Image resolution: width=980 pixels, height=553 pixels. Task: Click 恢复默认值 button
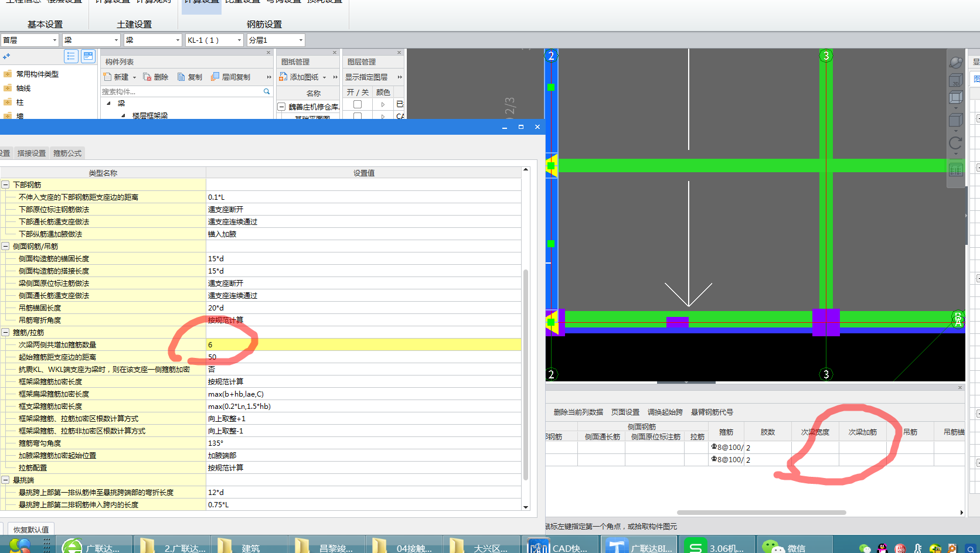31,530
